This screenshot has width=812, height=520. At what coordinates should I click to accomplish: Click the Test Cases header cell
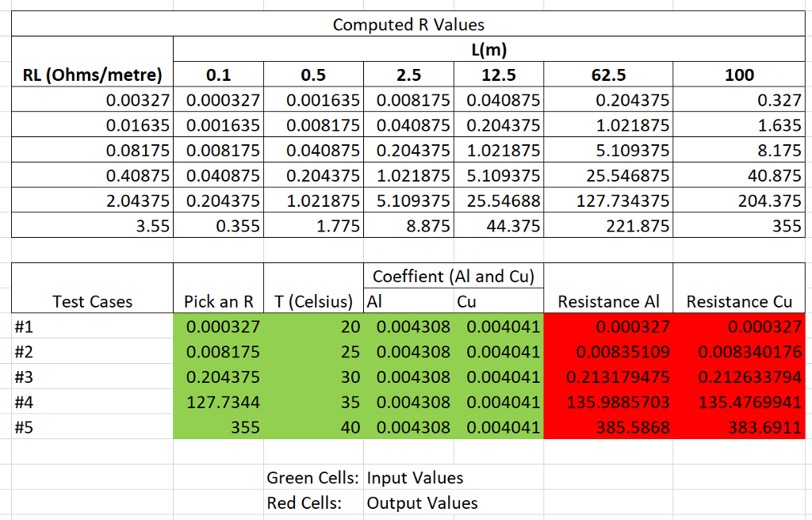(x=92, y=289)
